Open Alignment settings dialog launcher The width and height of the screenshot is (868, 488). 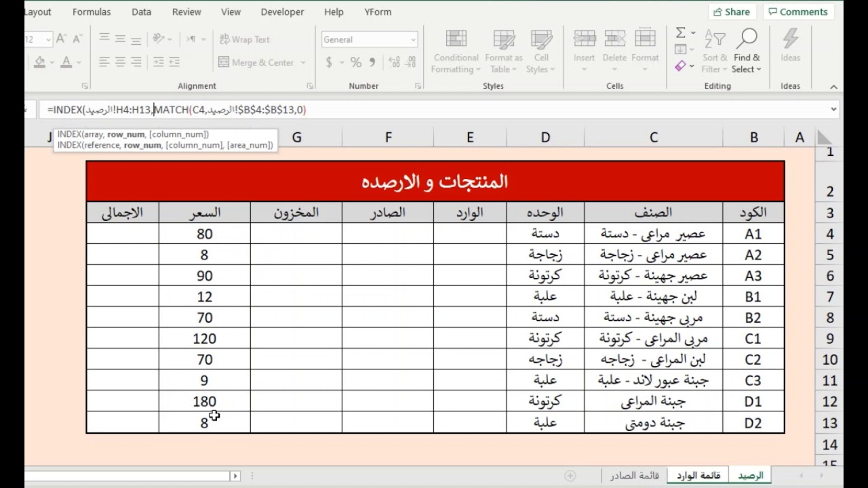point(310,86)
